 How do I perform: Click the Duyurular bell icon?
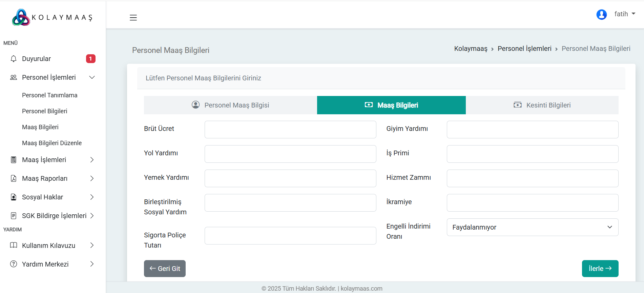pos(14,59)
